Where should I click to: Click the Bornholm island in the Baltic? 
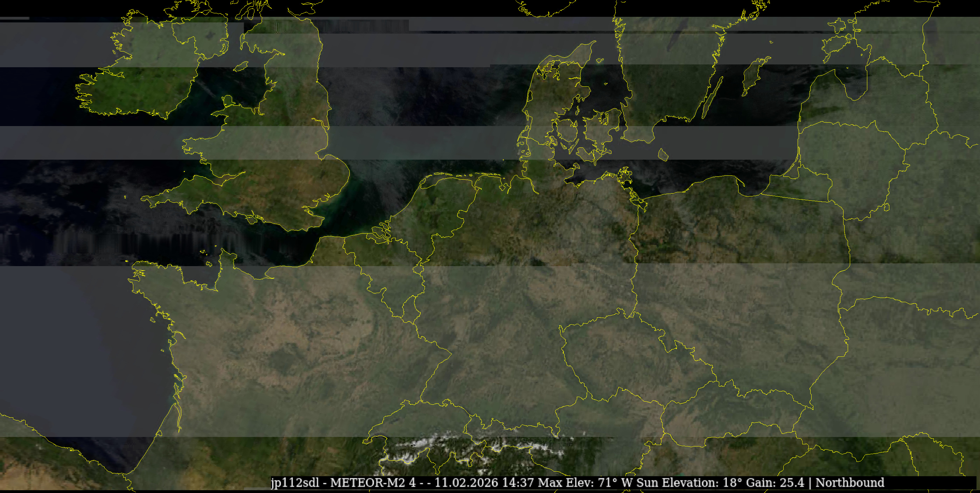[x=663, y=154]
